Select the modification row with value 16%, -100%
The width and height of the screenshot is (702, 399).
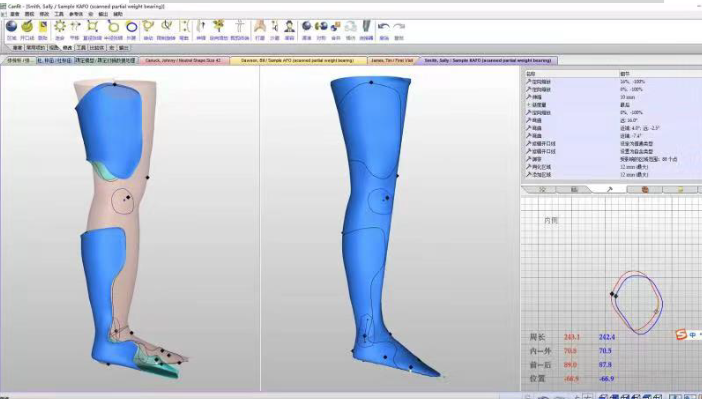click(x=613, y=82)
